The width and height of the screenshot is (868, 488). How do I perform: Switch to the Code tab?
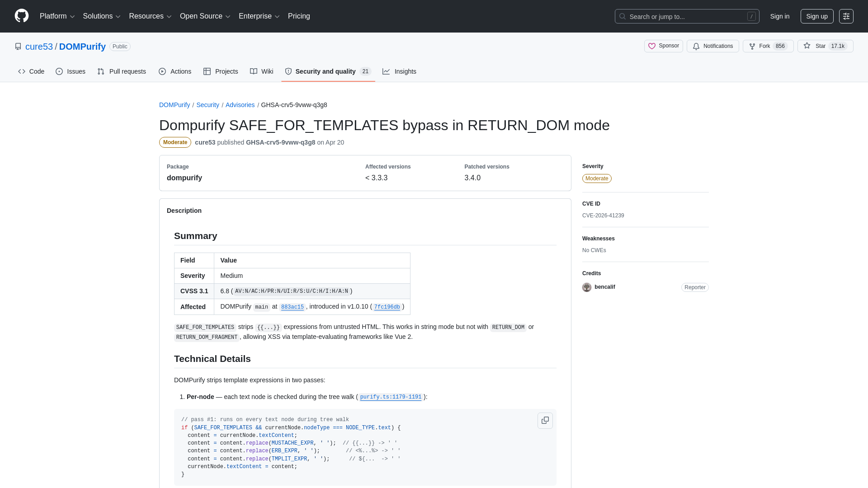[x=31, y=71]
